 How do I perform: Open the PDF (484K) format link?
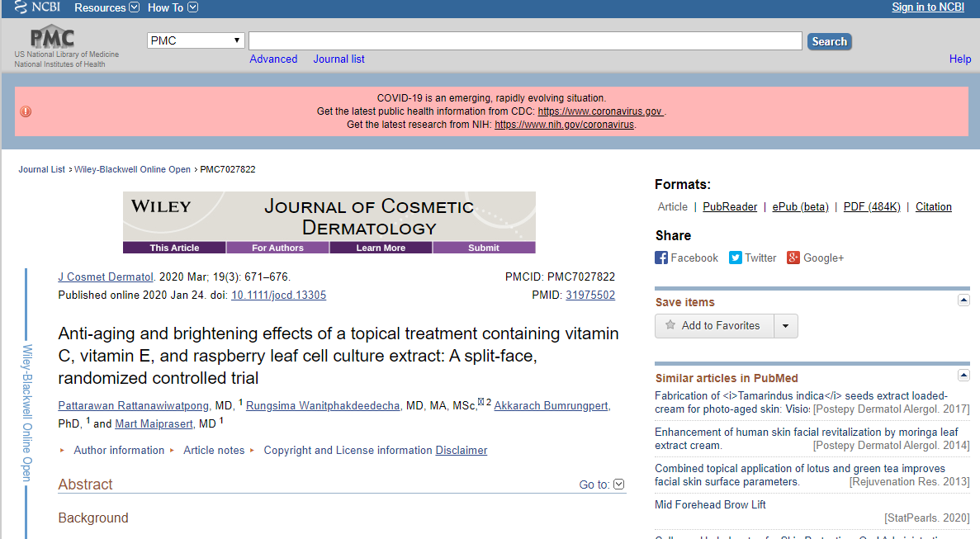coord(871,206)
